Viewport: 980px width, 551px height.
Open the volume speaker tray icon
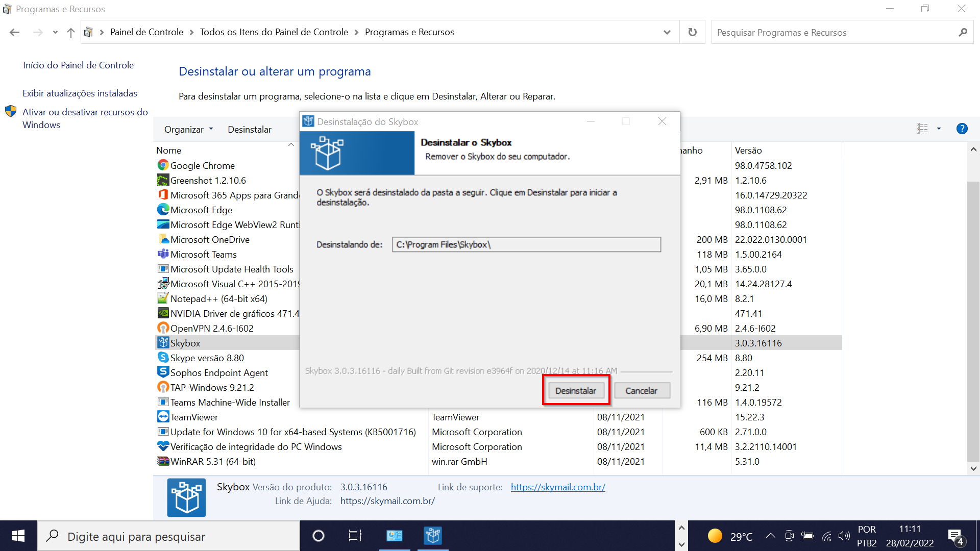point(844,536)
